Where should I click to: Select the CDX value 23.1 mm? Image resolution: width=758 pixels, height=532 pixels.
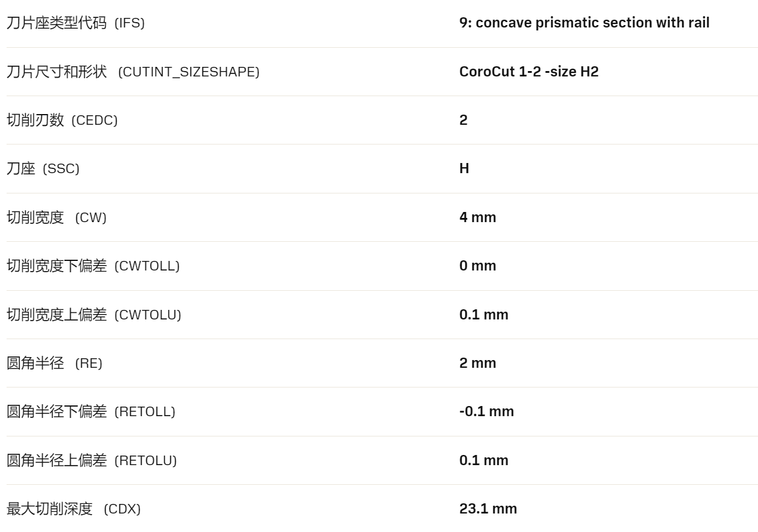(x=488, y=509)
